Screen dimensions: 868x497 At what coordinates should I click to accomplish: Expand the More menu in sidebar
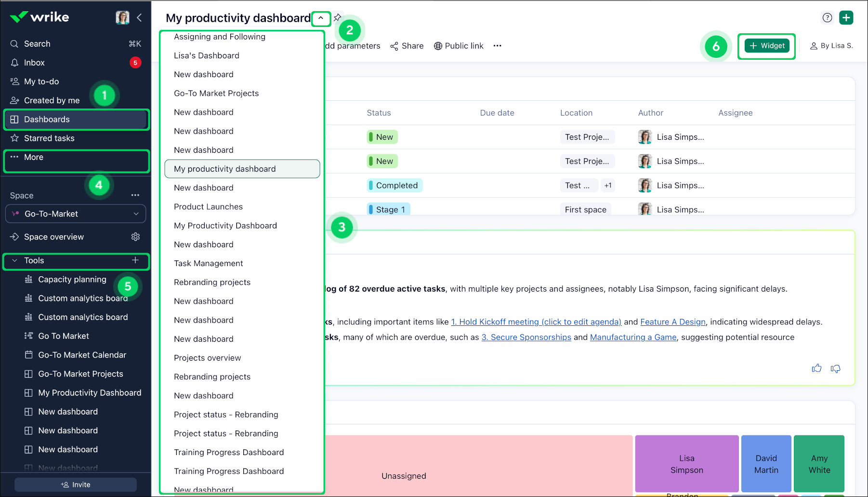[x=33, y=157]
